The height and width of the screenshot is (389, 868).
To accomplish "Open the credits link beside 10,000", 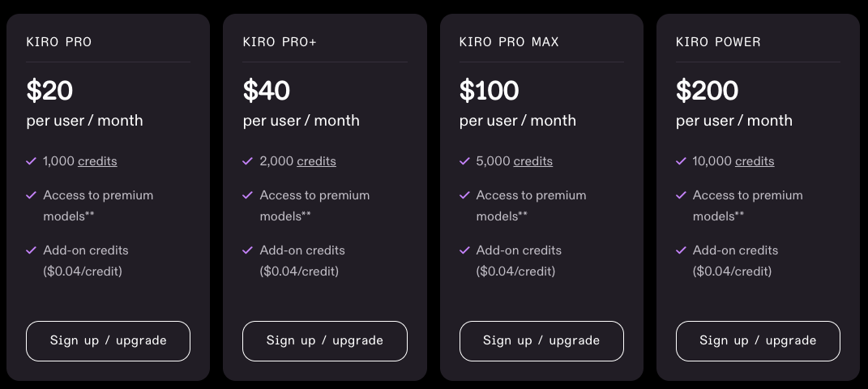I will pos(755,161).
